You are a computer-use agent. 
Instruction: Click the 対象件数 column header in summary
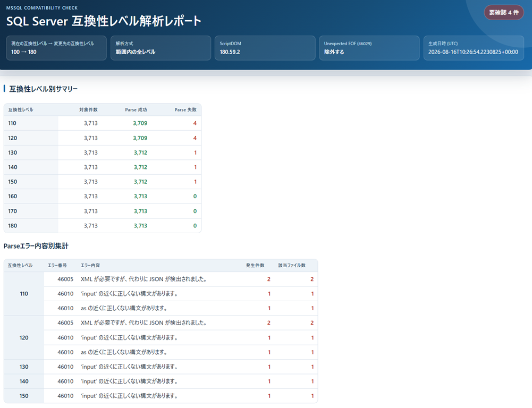click(x=88, y=109)
